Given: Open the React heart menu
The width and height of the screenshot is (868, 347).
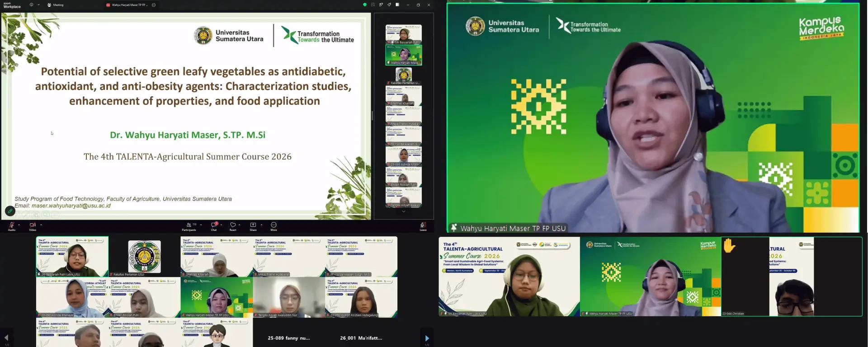Looking at the screenshot, I should (x=233, y=226).
